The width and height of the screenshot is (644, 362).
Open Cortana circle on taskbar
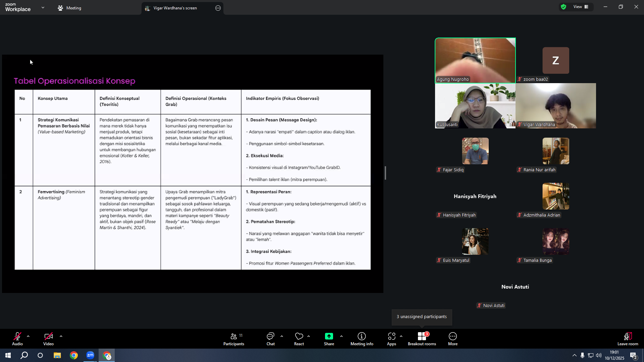pos(40,355)
